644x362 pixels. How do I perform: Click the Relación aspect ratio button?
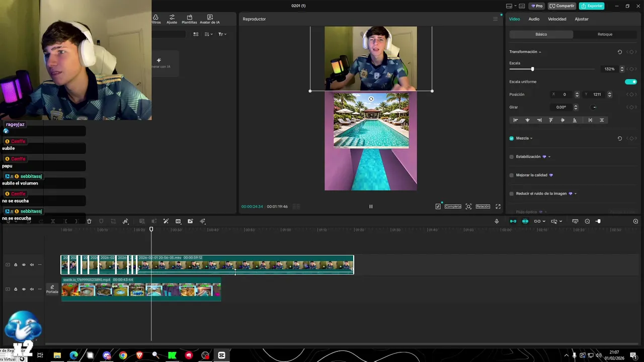pos(483,207)
